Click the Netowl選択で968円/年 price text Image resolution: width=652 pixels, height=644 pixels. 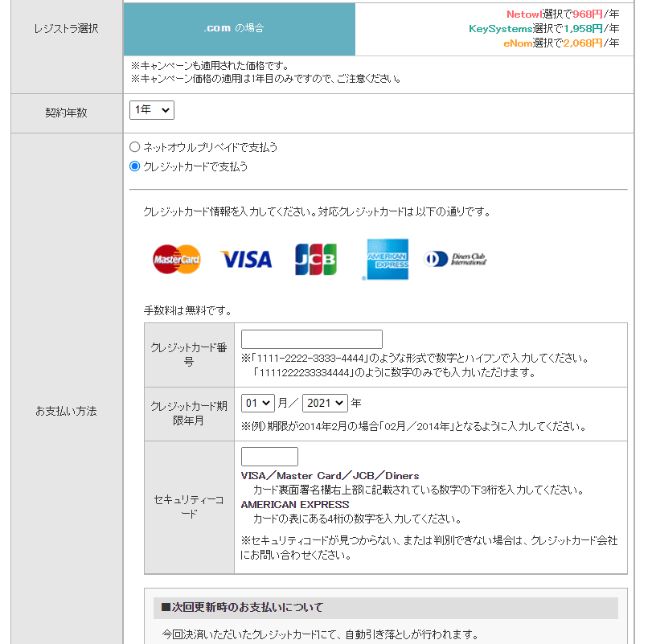(563, 14)
